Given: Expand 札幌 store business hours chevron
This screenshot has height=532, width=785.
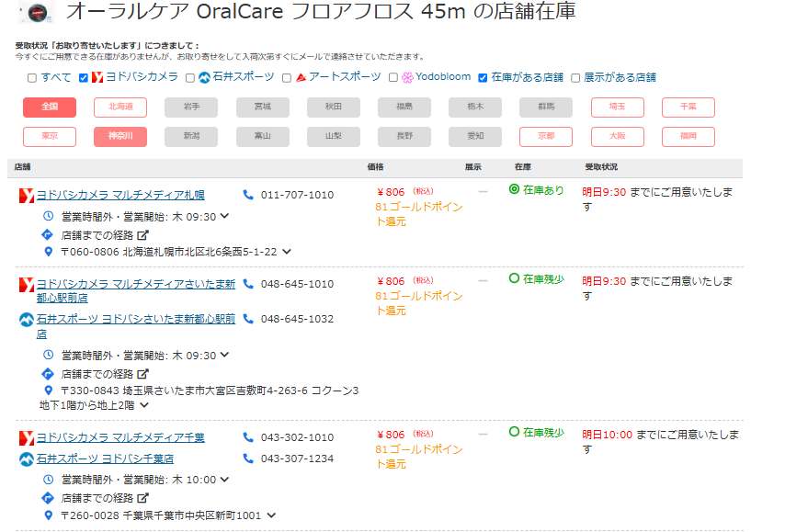Looking at the screenshot, I should [x=224, y=216].
